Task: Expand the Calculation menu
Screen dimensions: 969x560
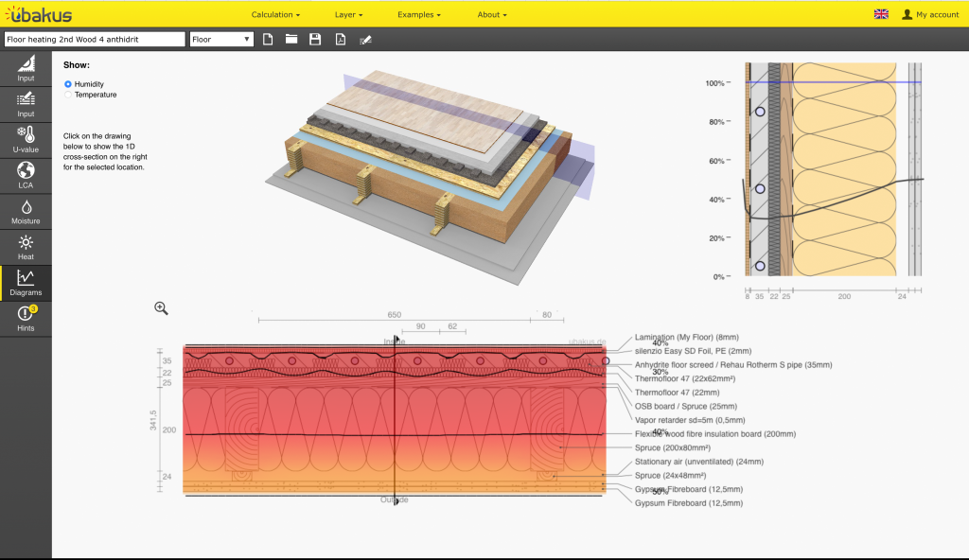Action: [275, 15]
